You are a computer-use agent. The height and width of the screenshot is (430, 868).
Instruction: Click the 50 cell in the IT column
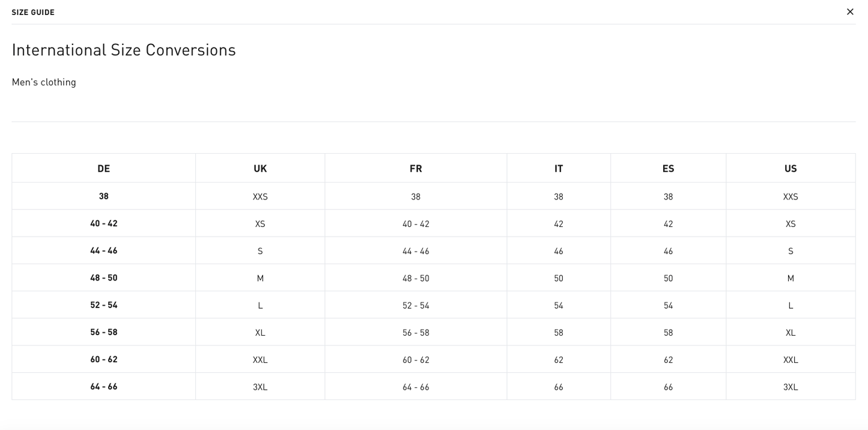click(559, 279)
